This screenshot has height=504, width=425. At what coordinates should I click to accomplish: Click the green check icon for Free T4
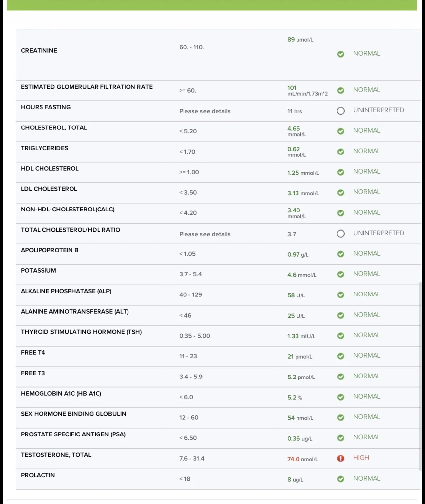[341, 356]
